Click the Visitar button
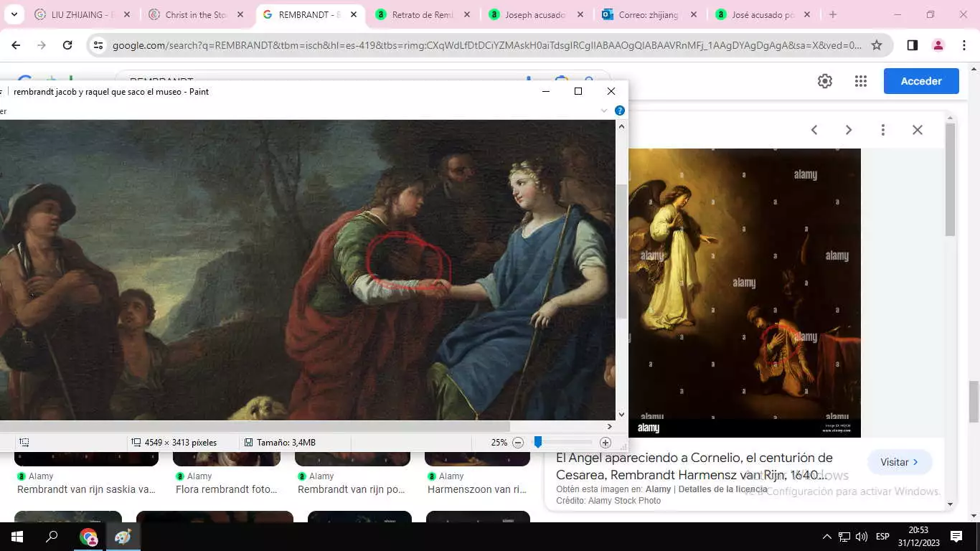980x551 pixels. (900, 462)
